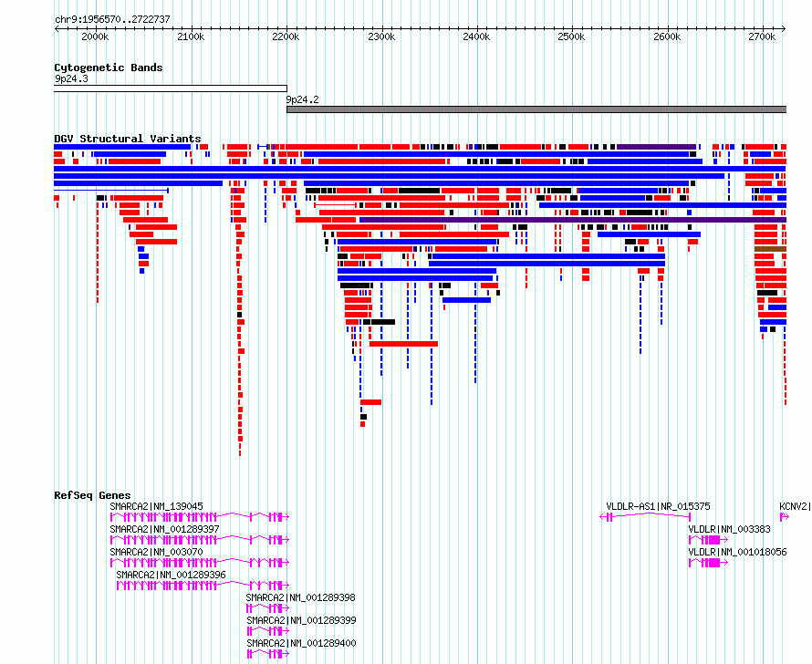Screen dimensions: 812x664
Task: Click the 2500k ruler tick label
Action: coord(571,36)
